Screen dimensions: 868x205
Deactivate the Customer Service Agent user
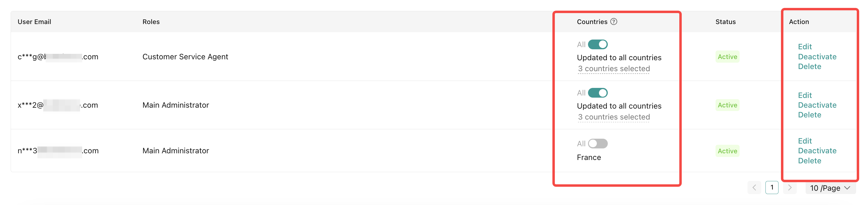tap(817, 57)
